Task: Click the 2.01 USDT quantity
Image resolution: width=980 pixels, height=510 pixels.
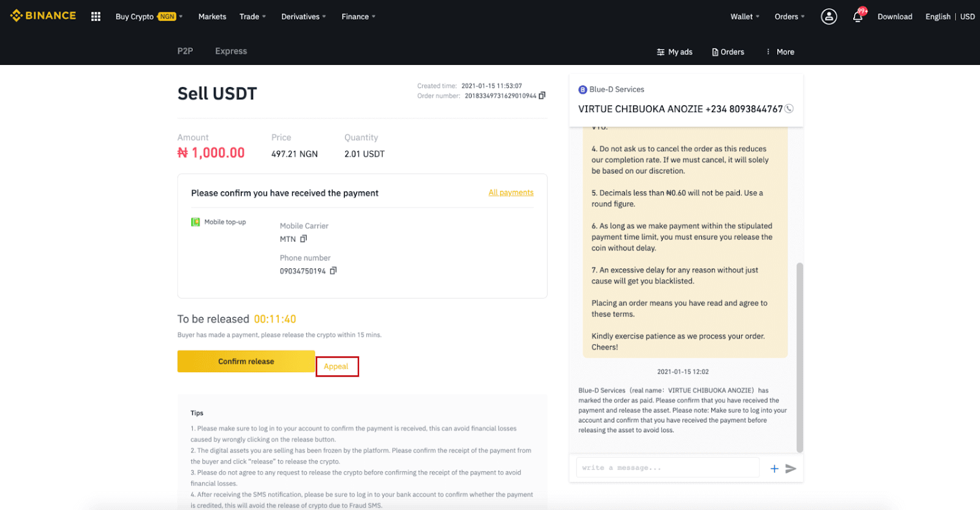Action: [364, 154]
